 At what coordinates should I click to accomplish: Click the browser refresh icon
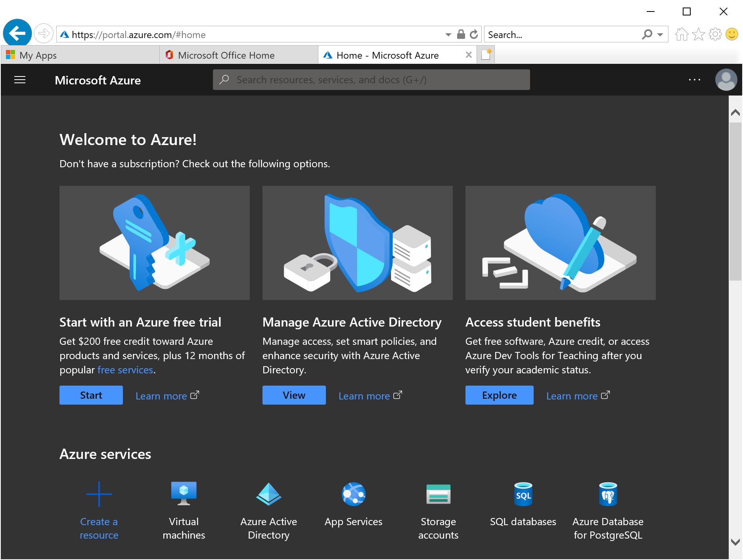point(474,34)
